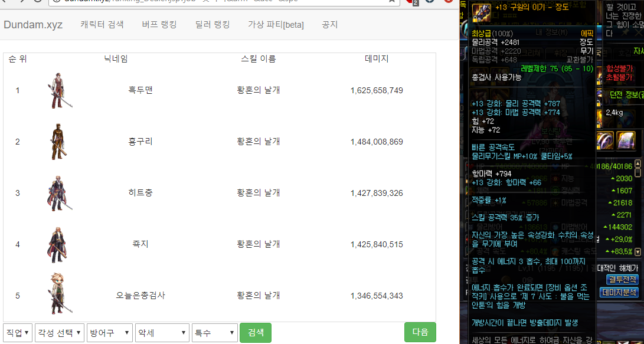The height and width of the screenshot is (344, 644).
Task: Click the red extension badge showing 2
Action: (415, 3)
